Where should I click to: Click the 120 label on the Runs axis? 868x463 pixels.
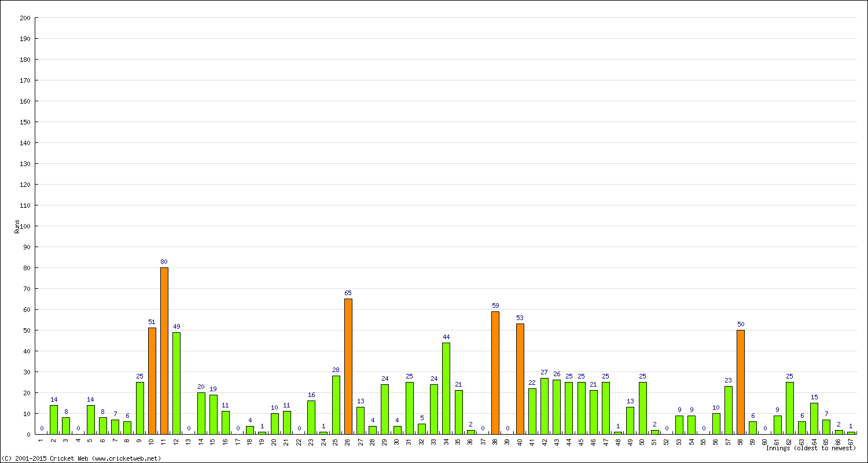click(x=25, y=185)
